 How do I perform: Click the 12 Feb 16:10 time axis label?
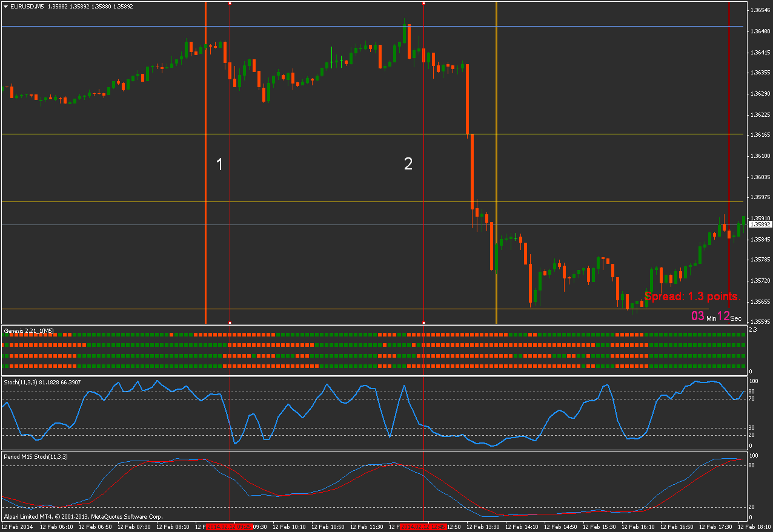pos(639,527)
